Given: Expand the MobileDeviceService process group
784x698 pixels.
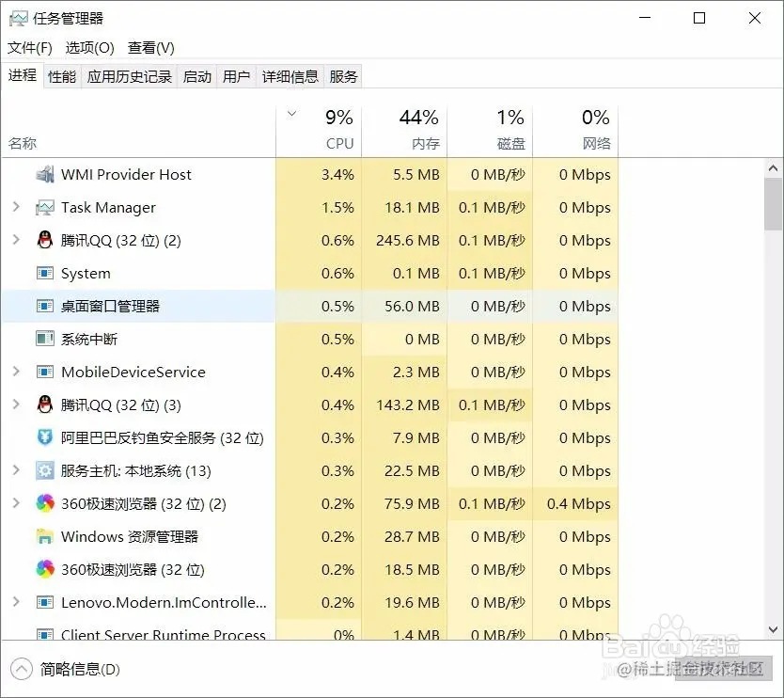Looking at the screenshot, I should pyautogui.click(x=16, y=372).
